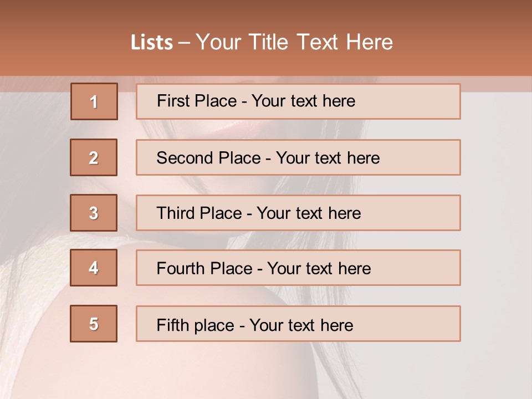The width and height of the screenshot is (532, 399).
Task: Select the number 1 box
Action: (x=94, y=101)
